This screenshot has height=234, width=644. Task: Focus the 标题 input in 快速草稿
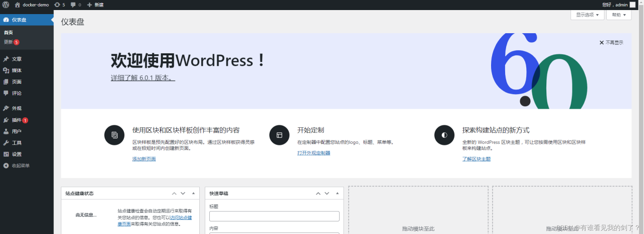pos(274,216)
